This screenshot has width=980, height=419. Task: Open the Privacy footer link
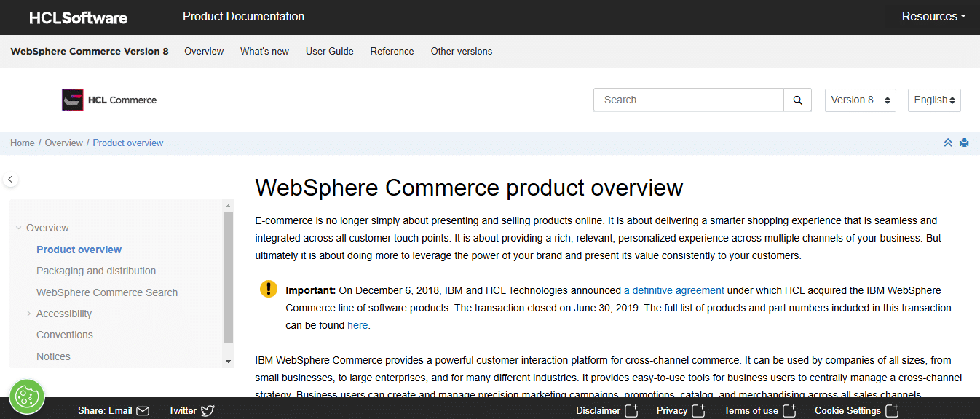click(672, 411)
